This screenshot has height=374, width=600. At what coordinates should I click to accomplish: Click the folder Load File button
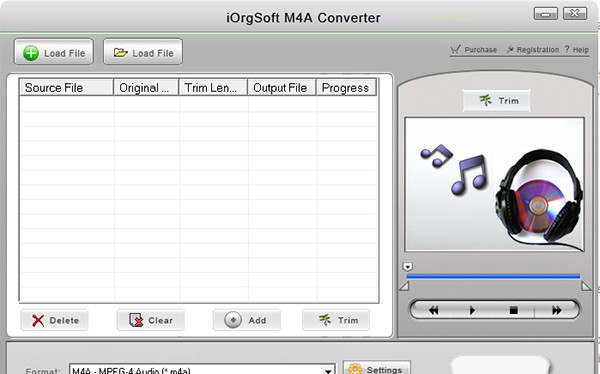143,52
